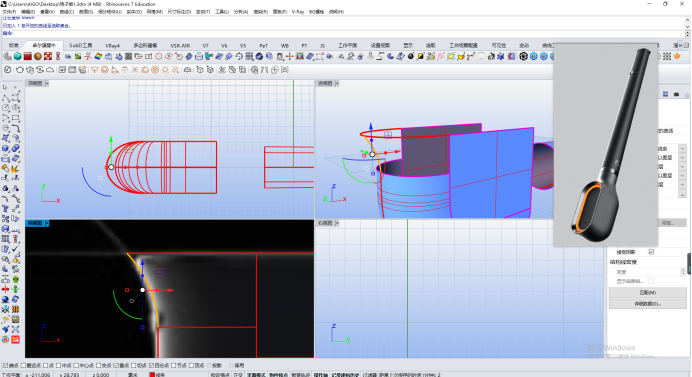Toggle 正交 Ortho in the status bar
Screen dimensions: 692x377
(x=238, y=375)
